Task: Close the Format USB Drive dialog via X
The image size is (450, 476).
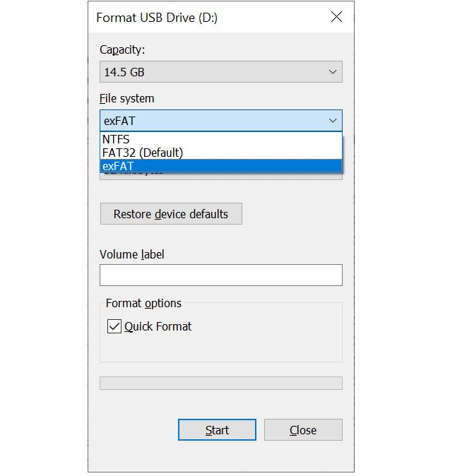Action: pyautogui.click(x=336, y=17)
